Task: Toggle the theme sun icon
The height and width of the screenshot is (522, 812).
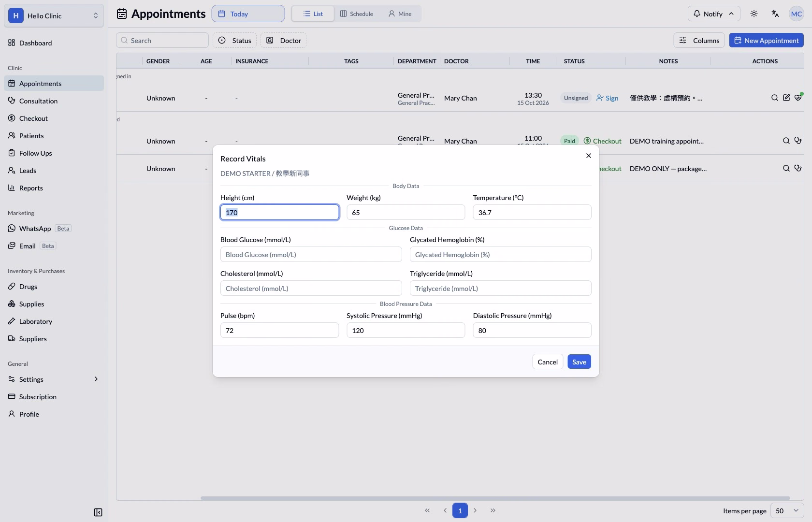Action: (754, 14)
